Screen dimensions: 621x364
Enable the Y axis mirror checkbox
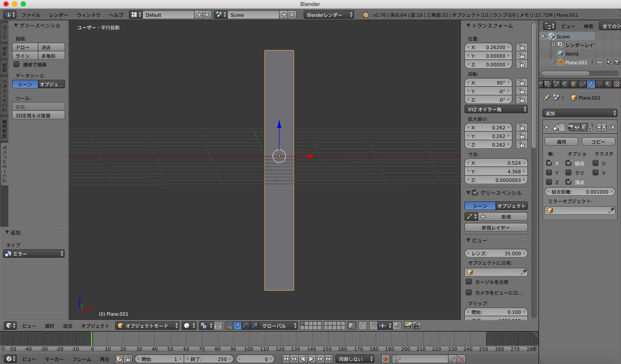tap(549, 173)
